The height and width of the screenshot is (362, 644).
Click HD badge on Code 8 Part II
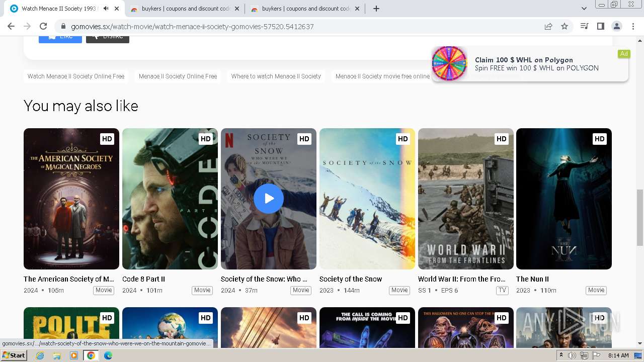pos(206,139)
